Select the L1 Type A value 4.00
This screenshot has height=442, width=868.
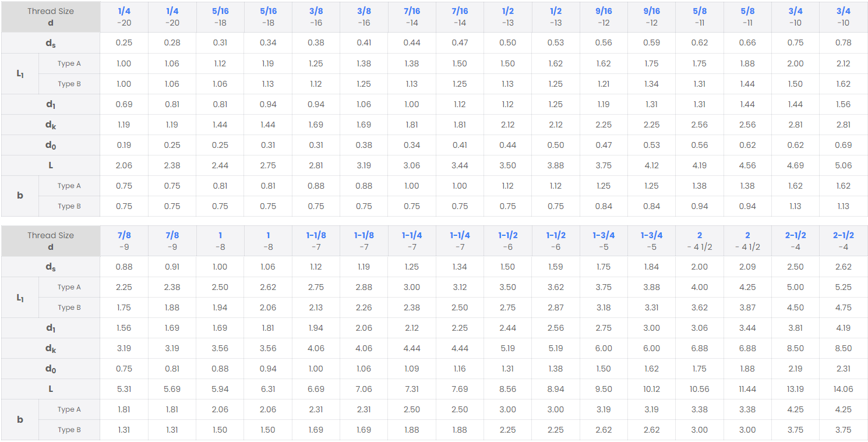pos(699,287)
